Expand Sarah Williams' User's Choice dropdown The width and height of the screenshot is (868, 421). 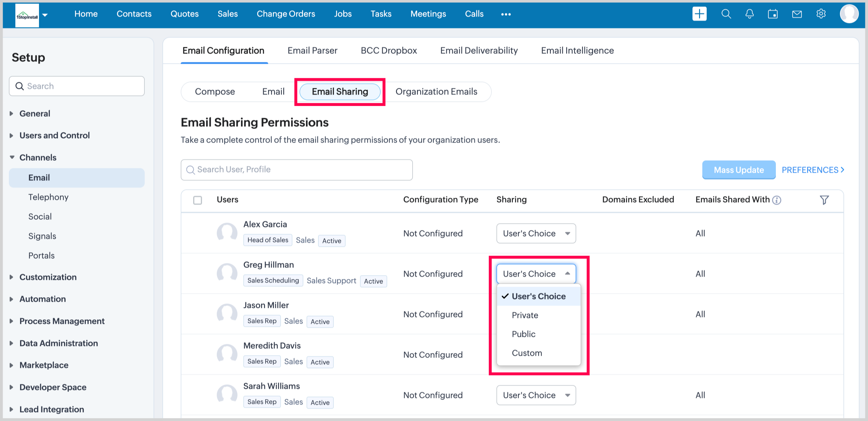(x=536, y=395)
